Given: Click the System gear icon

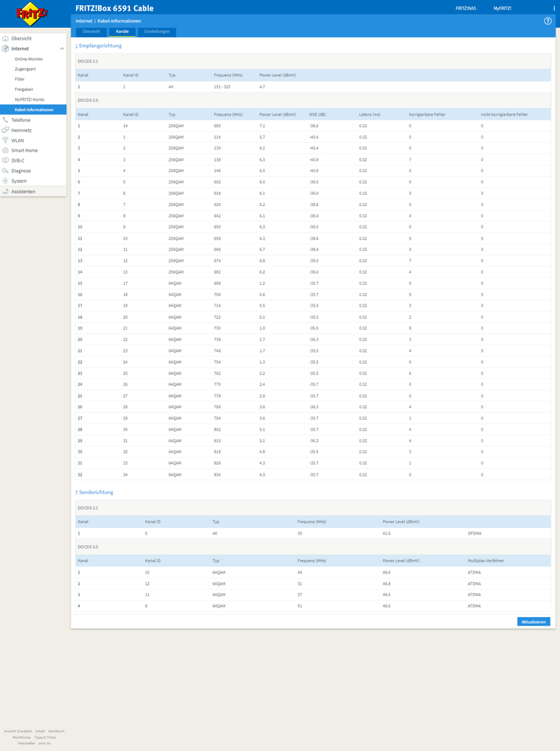Looking at the screenshot, I should coord(5,181).
